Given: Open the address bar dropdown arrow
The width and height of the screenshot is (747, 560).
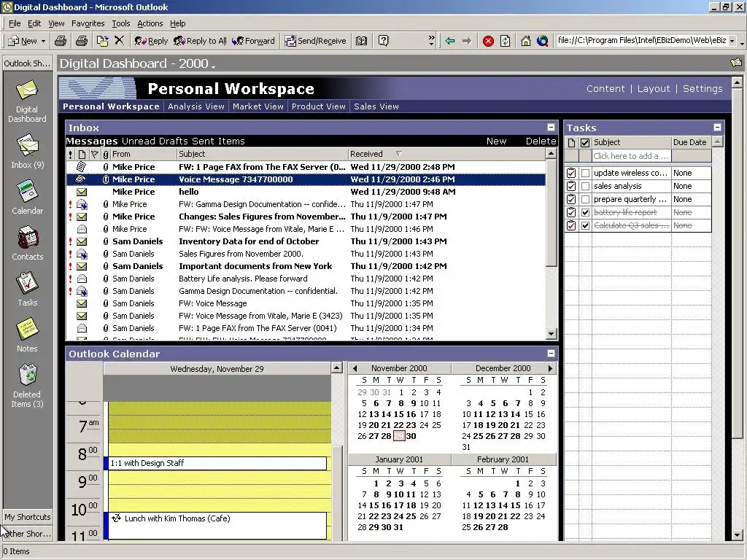Looking at the screenshot, I should (732, 41).
